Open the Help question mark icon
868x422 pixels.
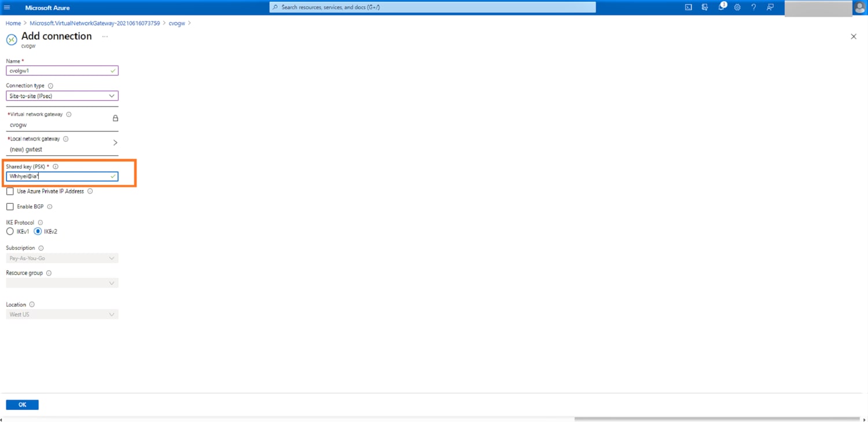click(x=753, y=8)
